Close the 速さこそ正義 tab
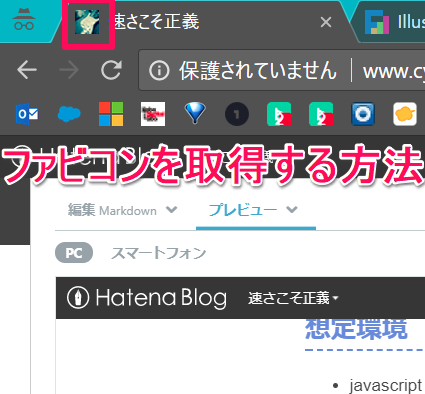This screenshot has height=394, width=425. coord(326,22)
